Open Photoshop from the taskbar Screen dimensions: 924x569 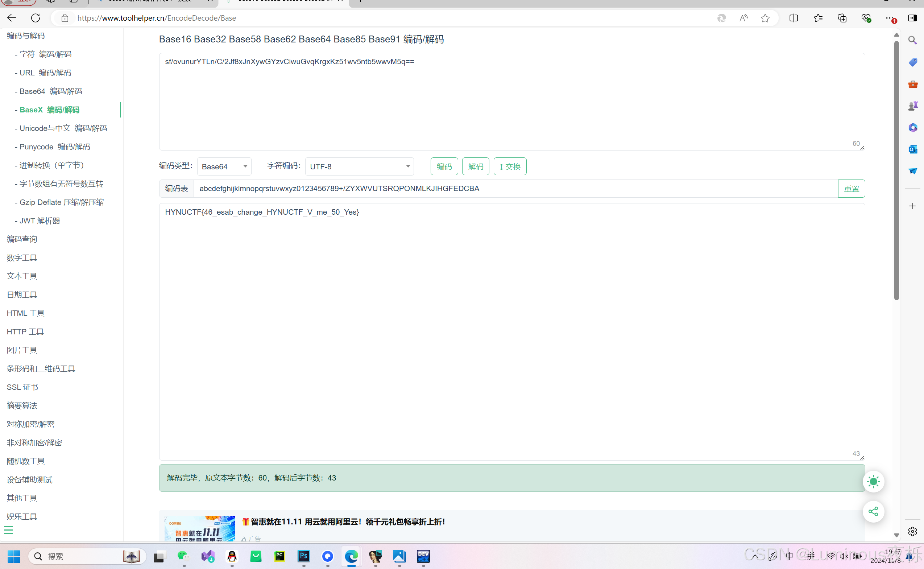[x=303, y=556]
